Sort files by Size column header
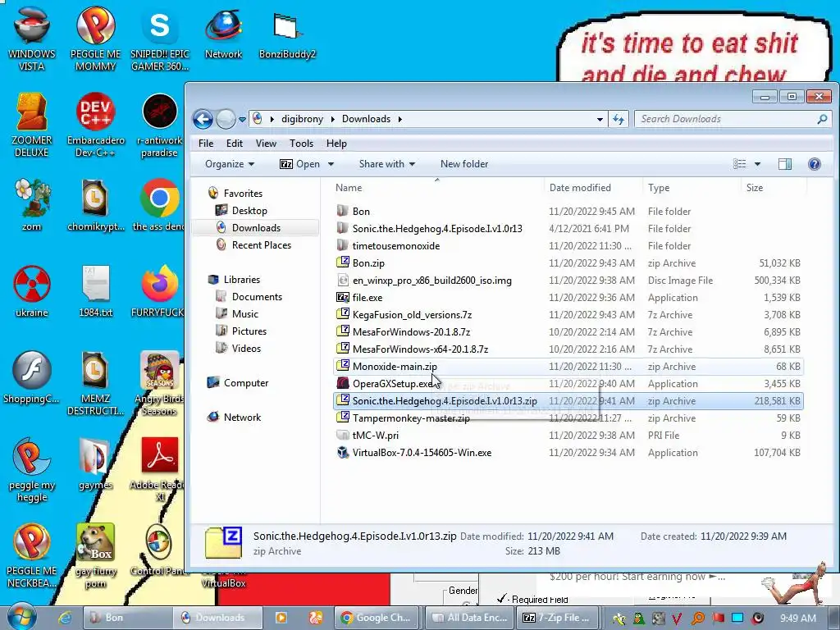The image size is (840, 630). pos(773,188)
